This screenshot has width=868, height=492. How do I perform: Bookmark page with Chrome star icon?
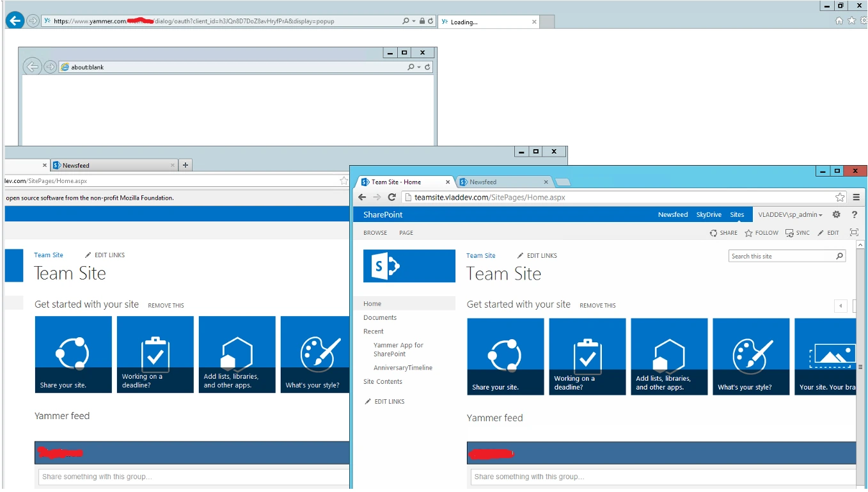840,197
